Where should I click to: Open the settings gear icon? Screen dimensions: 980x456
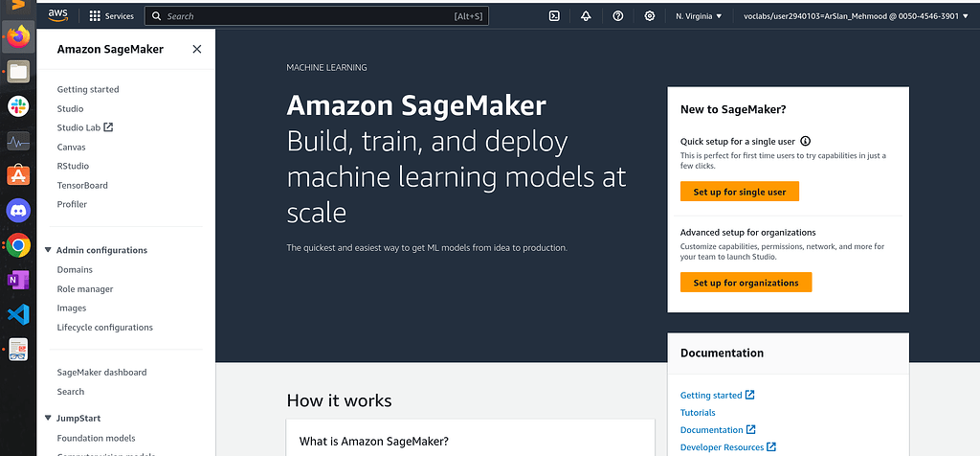(x=650, y=16)
